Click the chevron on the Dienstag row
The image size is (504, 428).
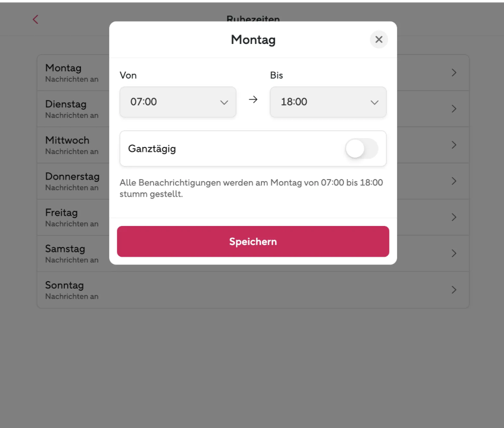pyautogui.click(x=454, y=109)
